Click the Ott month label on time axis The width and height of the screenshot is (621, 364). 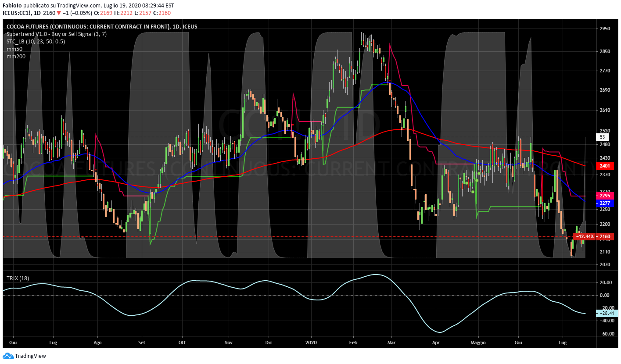[183, 342]
